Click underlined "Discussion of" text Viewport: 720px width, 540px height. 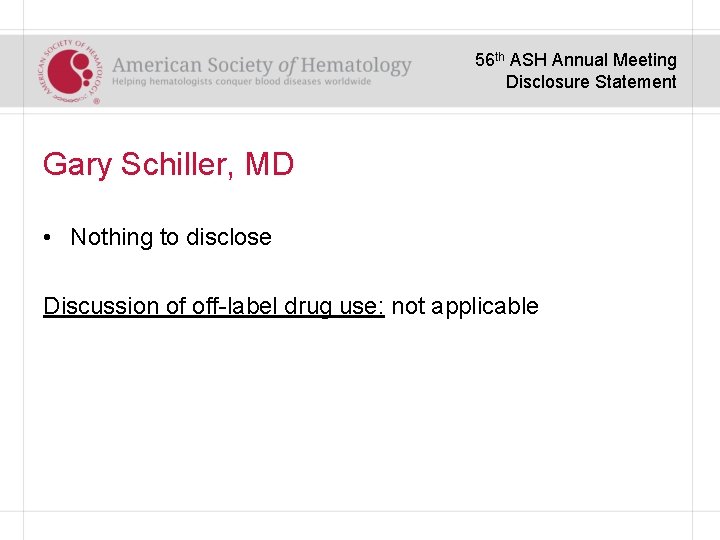100,306
